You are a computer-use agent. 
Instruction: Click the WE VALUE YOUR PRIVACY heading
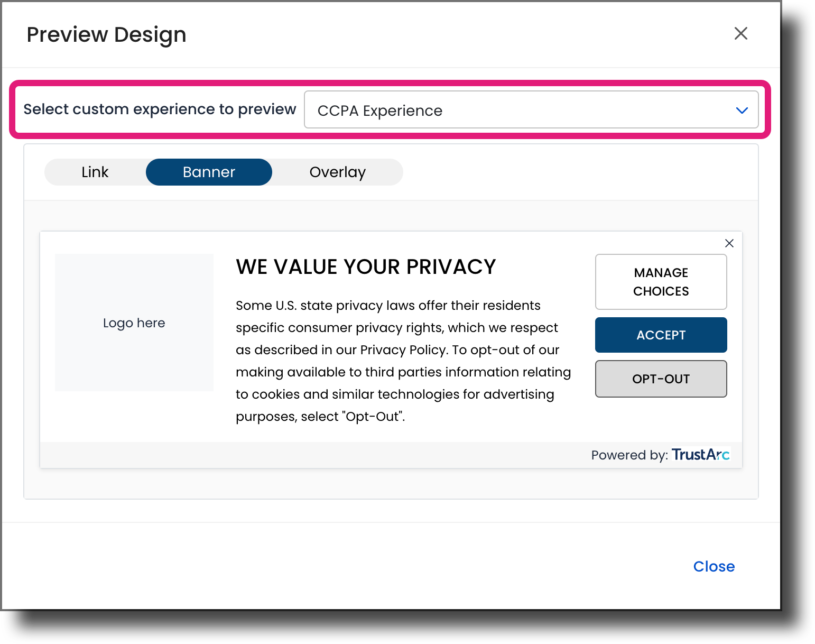[366, 267]
